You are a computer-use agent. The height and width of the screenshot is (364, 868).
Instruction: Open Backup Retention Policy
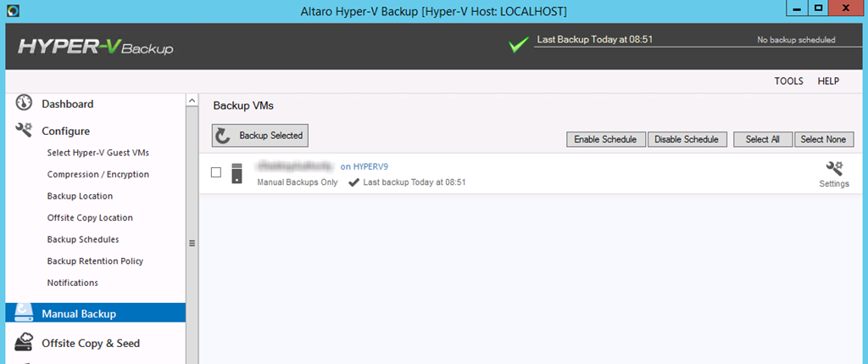(95, 261)
